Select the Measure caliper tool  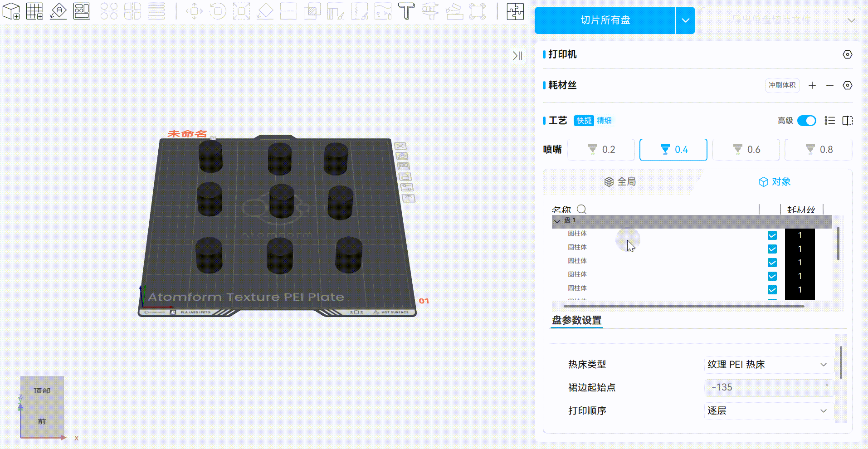click(x=430, y=11)
